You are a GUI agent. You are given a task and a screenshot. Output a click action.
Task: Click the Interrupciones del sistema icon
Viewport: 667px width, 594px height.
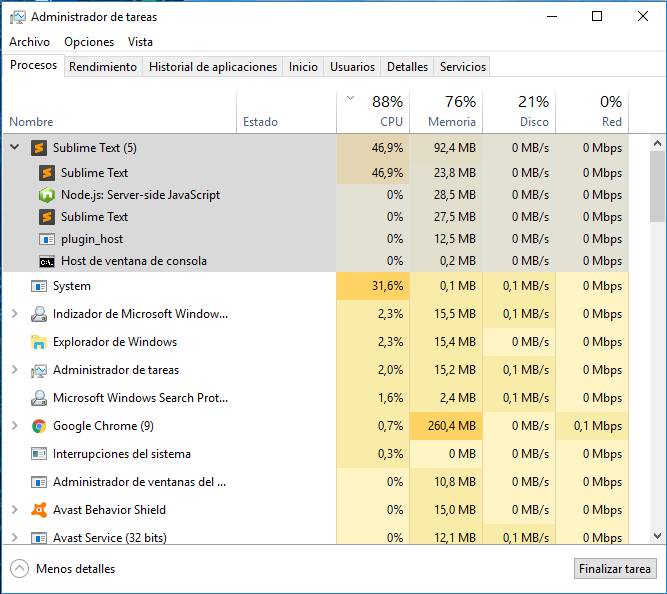(39, 454)
